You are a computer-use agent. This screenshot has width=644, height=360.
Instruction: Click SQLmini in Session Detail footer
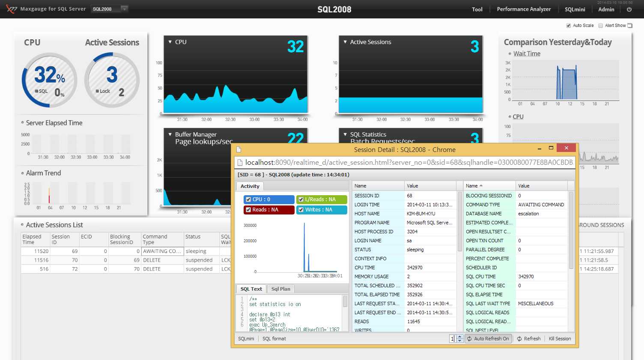coord(246,339)
